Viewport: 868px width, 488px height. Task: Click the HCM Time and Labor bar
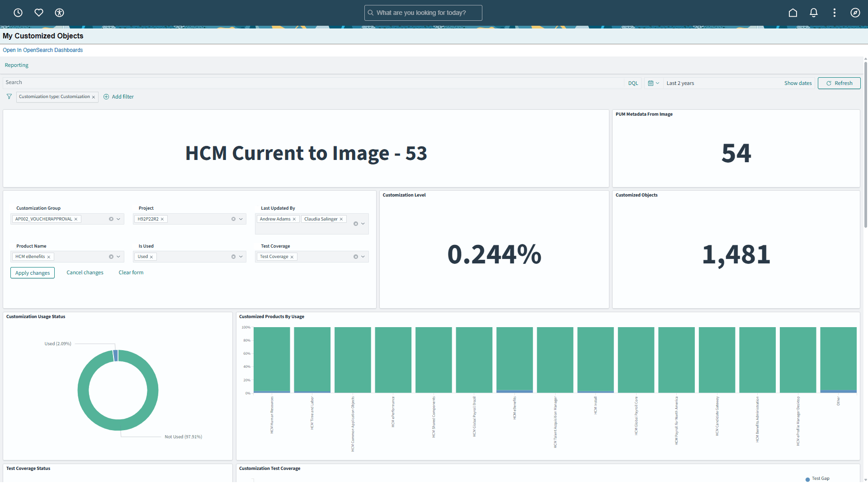point(312,360)
